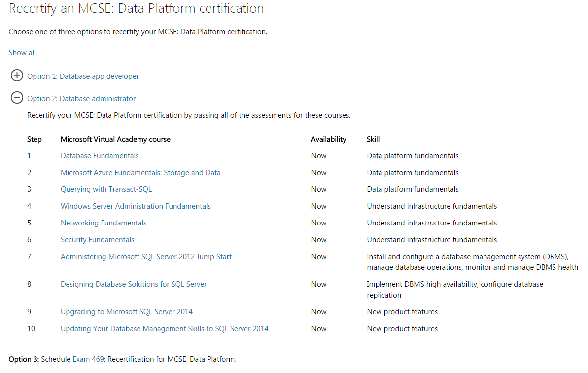Click the Microsoft Virtual Academy course column header
This screenshot has height=373, width=588.
[x=115, y=139]
